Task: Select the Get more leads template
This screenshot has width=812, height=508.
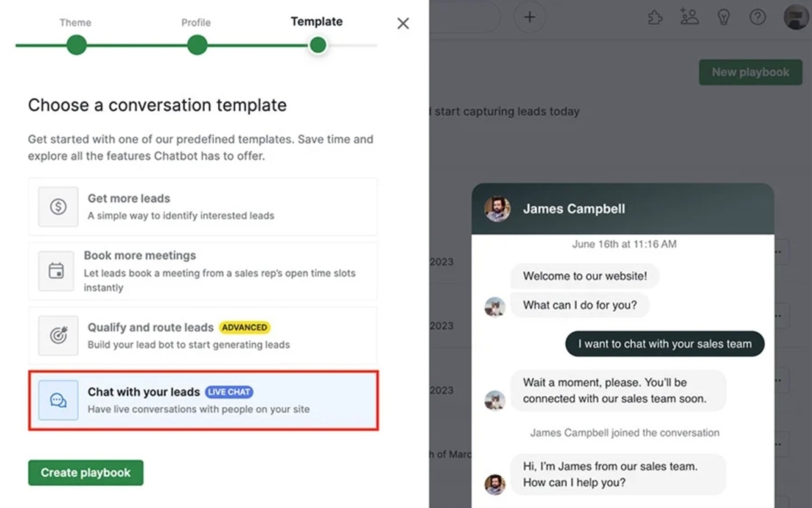Action: pos(203,206)
